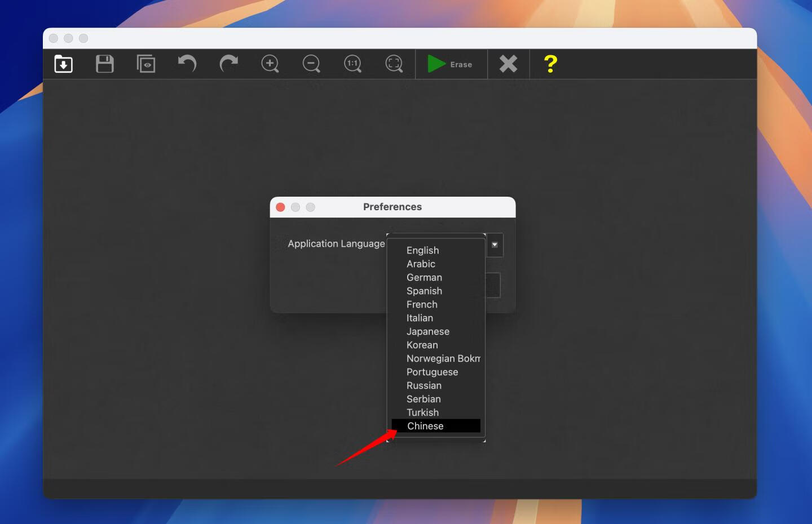Screen dimensions: 812x524
Task: Start the Erase process
Action: (x=450, y=64)
